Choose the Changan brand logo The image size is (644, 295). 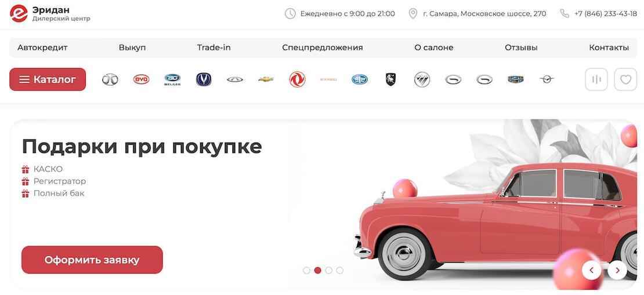click(x=204, y=79)
